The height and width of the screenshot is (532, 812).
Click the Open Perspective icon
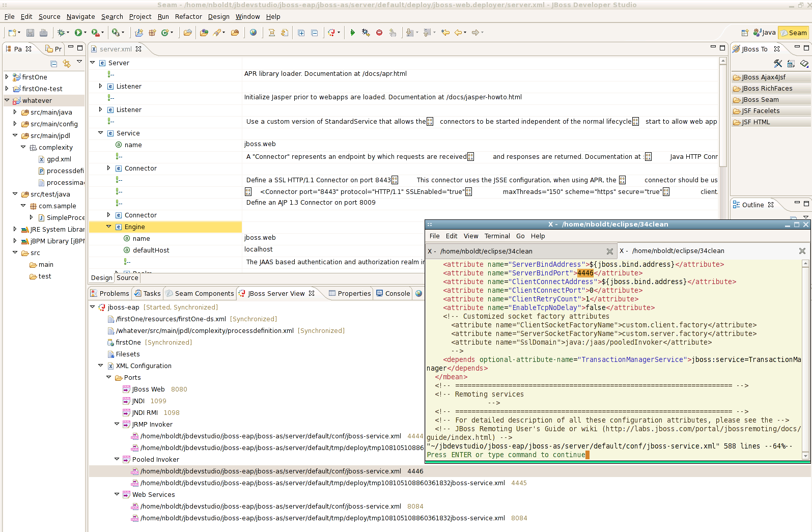point(745,33)
